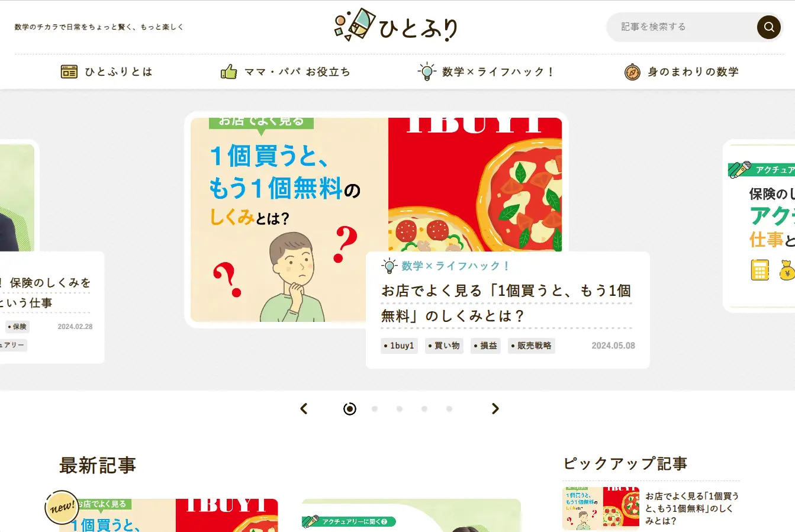
Task: Click the lightbulb icon in the slide card
Action: pos(389,266)
